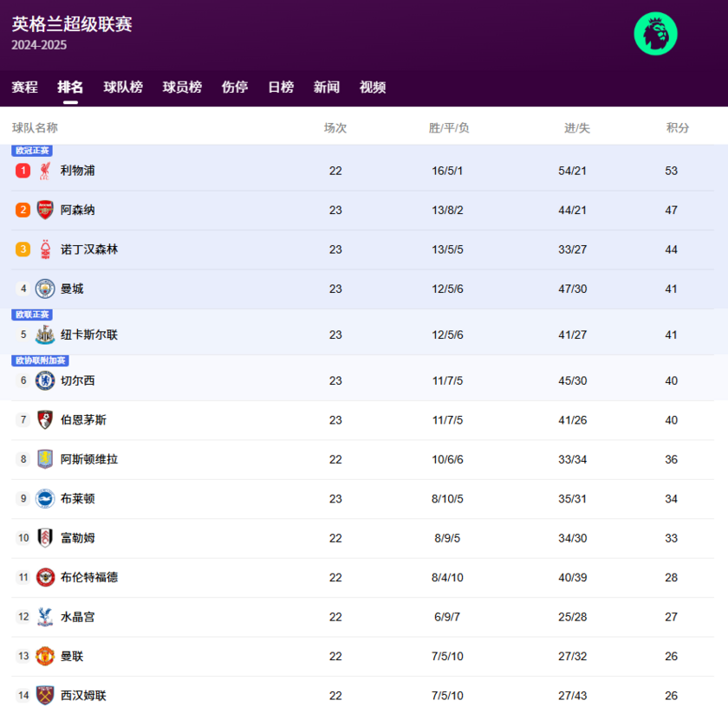Click the Newcastle United crest

tap(44, 334)
